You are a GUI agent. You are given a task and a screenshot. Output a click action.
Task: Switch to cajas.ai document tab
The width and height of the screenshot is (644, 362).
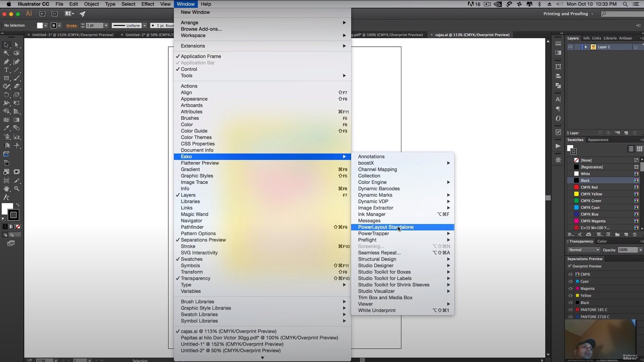click(x=472, y=35)
